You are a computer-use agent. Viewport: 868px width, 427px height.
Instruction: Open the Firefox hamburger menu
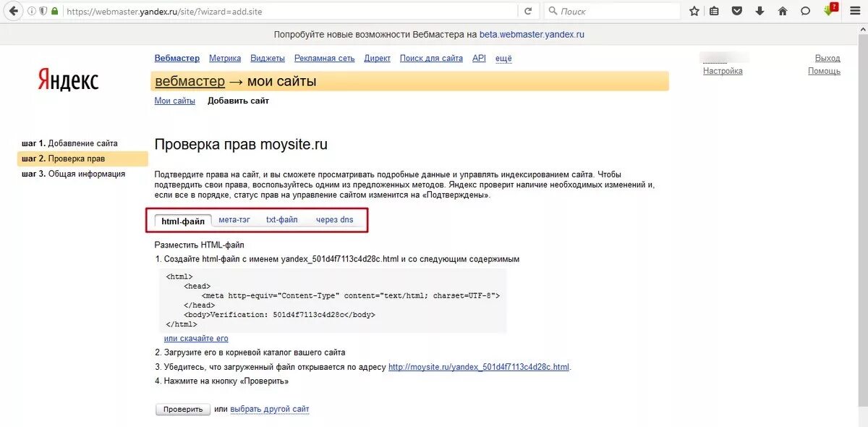(x=854, y=11)
